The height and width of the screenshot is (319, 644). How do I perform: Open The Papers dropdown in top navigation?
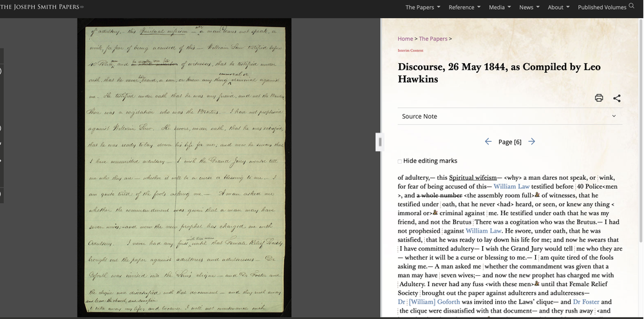tap(422, 7)
